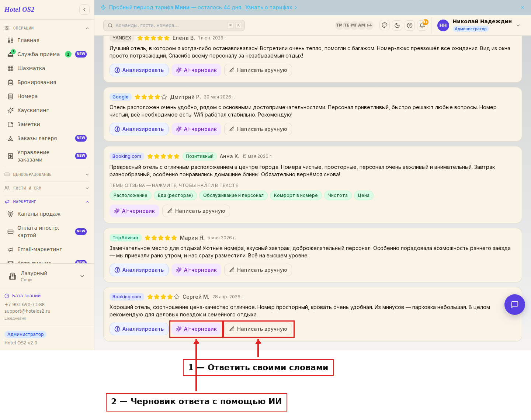The width and height of the screenshot is (531, 420).
Task: Generate AI-черновик for Анна К. review
Action: pos(135,211)
